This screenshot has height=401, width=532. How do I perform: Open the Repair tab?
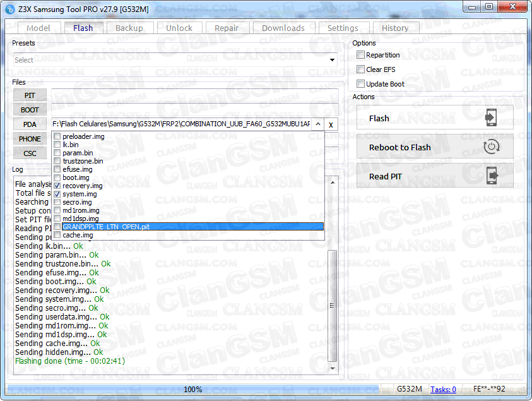pyautogui.click(x=227, y=28)
